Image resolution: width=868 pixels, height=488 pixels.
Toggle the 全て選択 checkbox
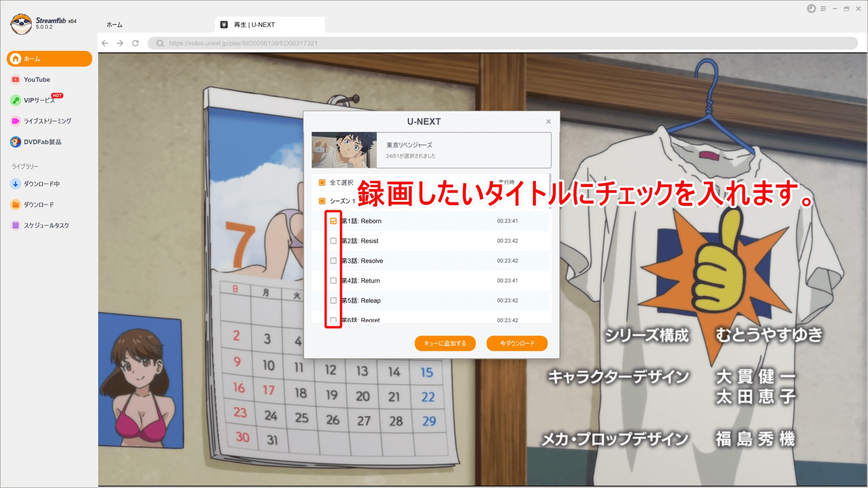322,183
